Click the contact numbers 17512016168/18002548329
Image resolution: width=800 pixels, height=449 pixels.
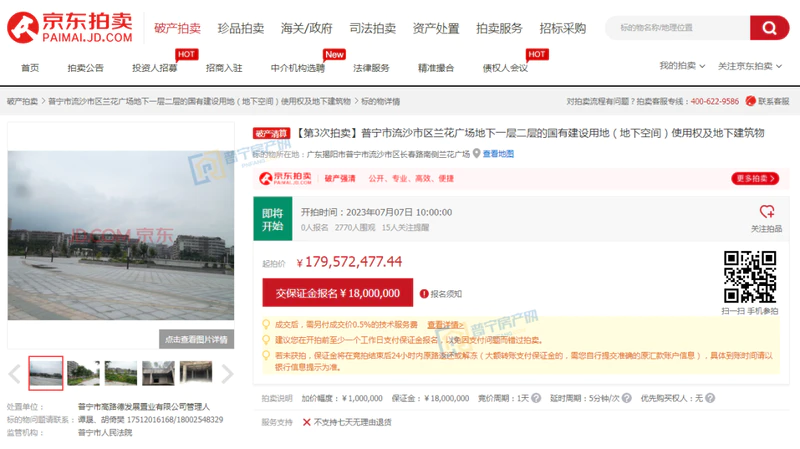pos(175,419)
